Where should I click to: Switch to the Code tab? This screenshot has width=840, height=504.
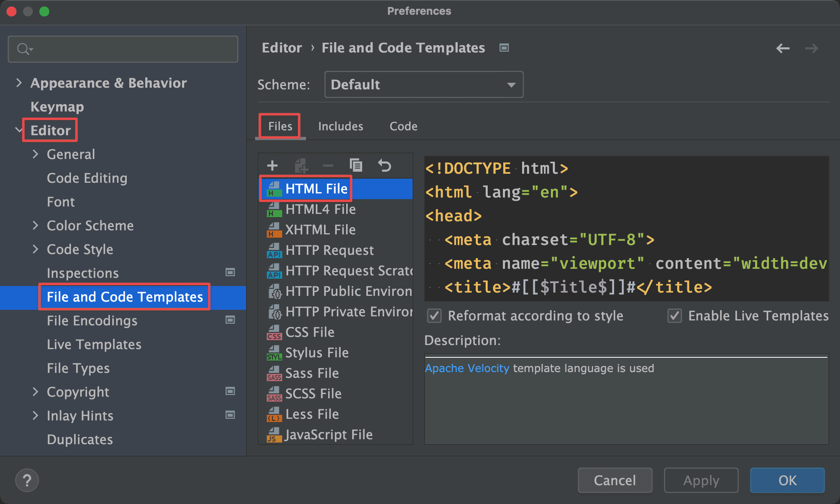pyautogui.click(x=403, y=126)
